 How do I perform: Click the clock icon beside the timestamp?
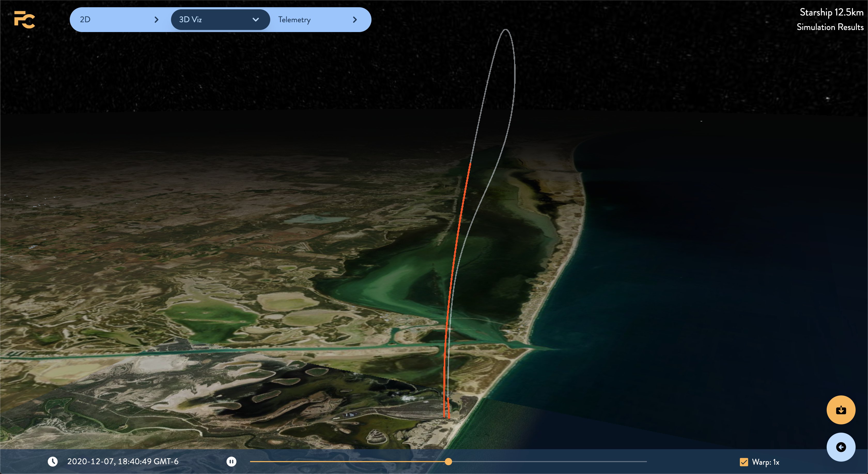click(x=52, y=462)
